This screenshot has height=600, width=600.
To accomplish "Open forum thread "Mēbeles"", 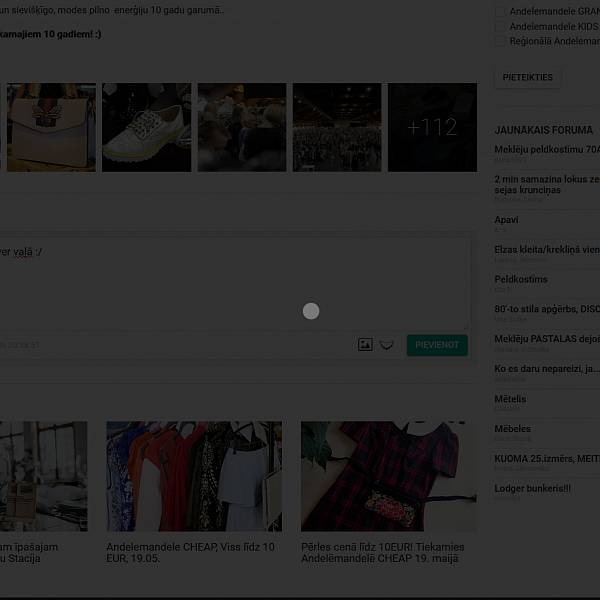I will [x=513, y=429].
